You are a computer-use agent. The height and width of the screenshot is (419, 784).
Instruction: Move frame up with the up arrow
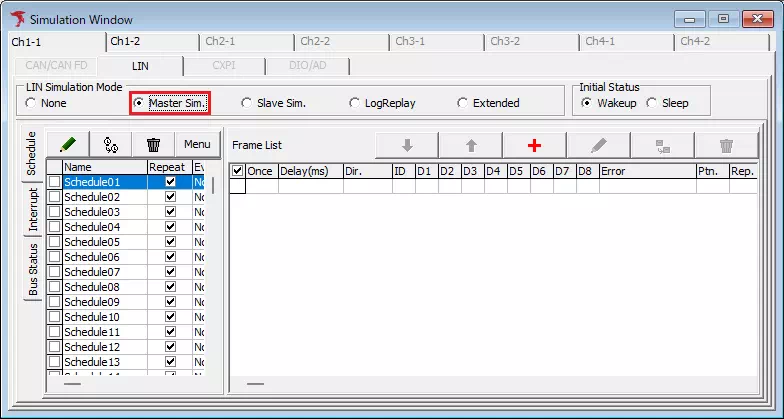(471, 145)
